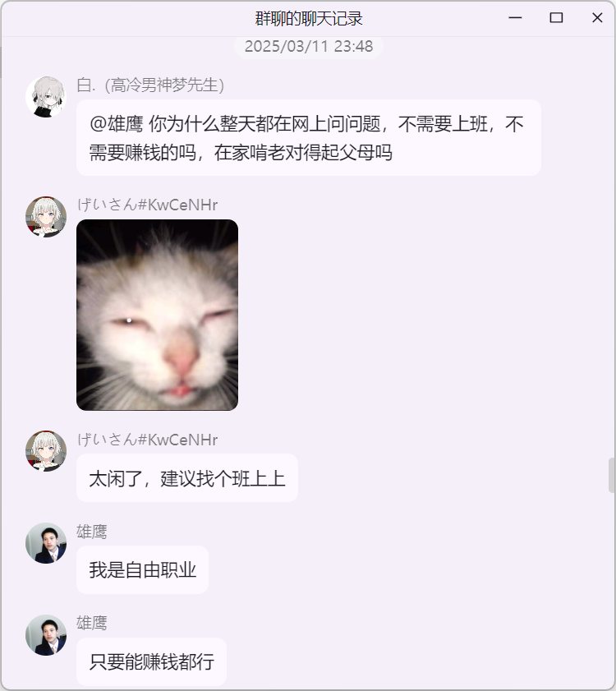616x691 pixels.
Task: Click the vertical scrollbar thumb
Action: [612, 475]
